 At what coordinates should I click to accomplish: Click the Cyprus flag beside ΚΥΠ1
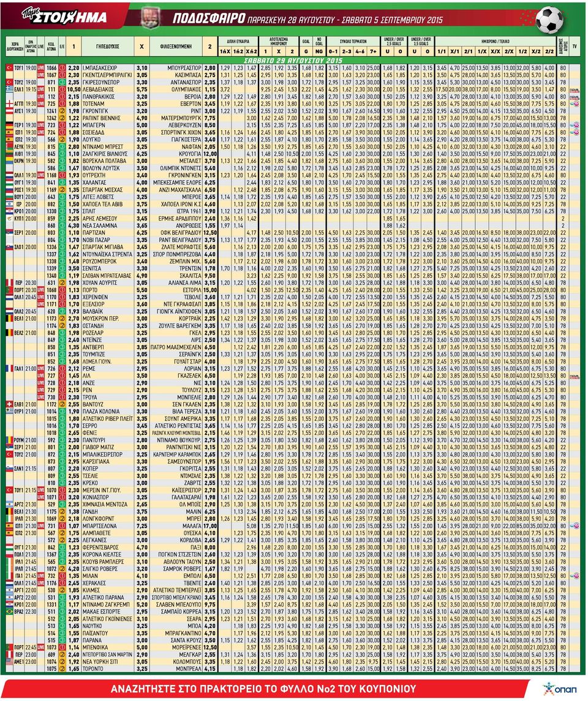pos(9,218)
